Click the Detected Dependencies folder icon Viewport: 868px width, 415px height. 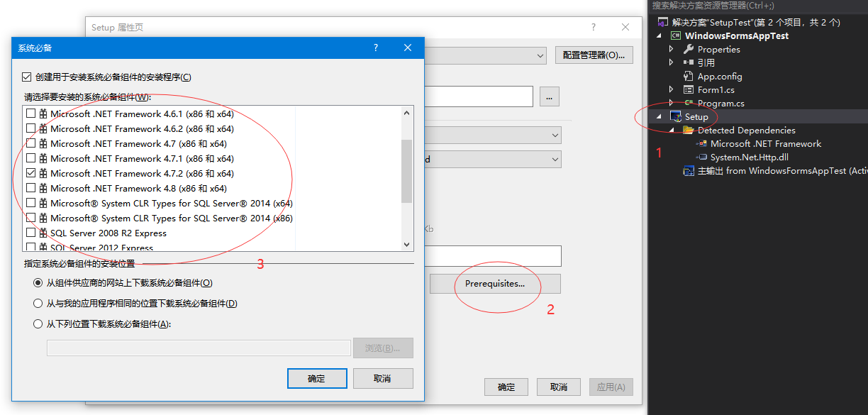click(688, 130)
